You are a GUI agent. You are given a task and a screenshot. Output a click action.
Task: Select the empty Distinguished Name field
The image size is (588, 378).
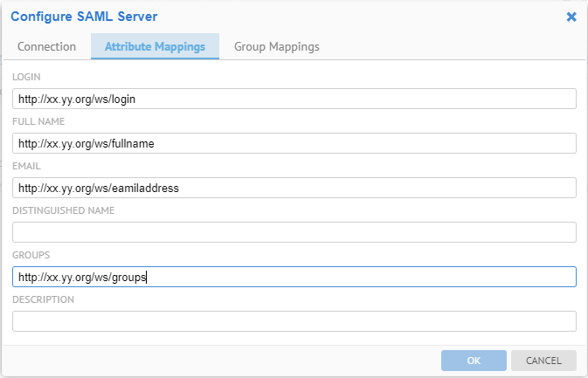point(294,232)
